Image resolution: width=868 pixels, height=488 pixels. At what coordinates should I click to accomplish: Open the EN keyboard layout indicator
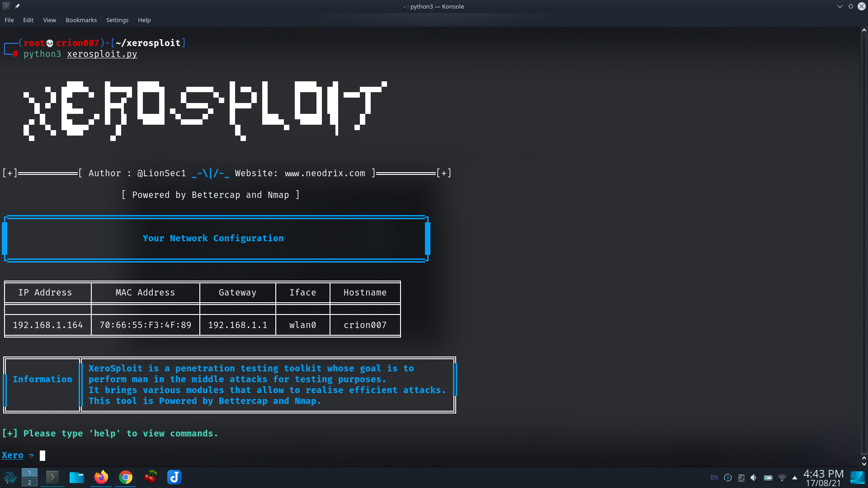pos(714,478)
